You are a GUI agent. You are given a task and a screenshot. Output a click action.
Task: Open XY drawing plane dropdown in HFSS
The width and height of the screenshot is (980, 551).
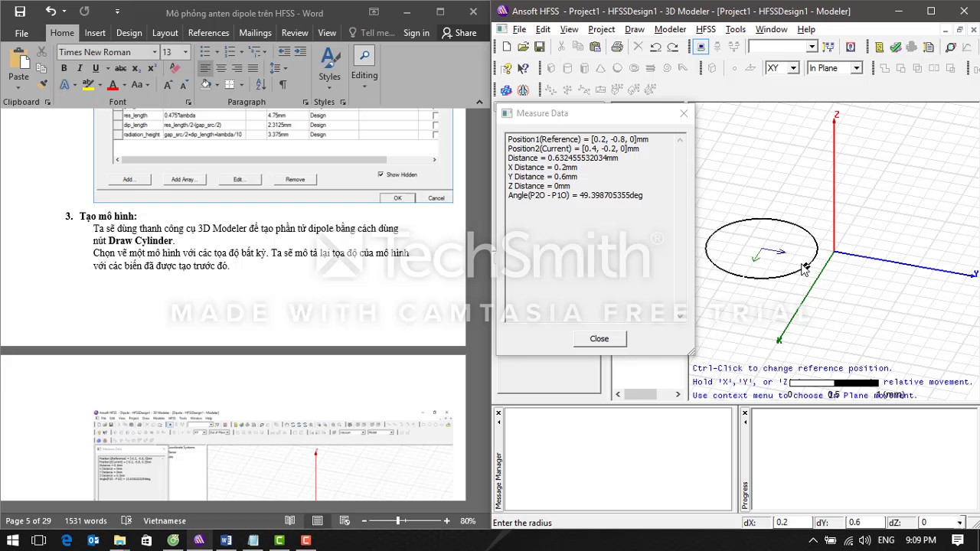click(793, 68)
